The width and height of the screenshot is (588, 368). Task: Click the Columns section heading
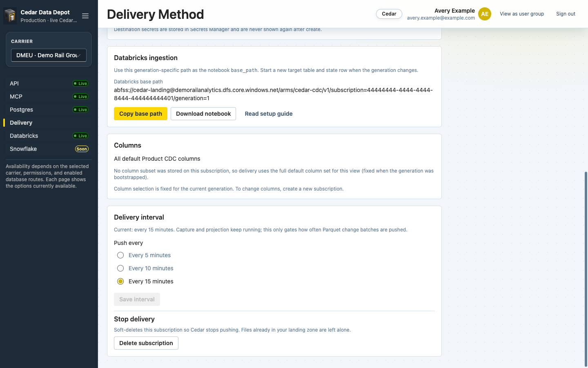pyautogui.click(x=127, y=146)
